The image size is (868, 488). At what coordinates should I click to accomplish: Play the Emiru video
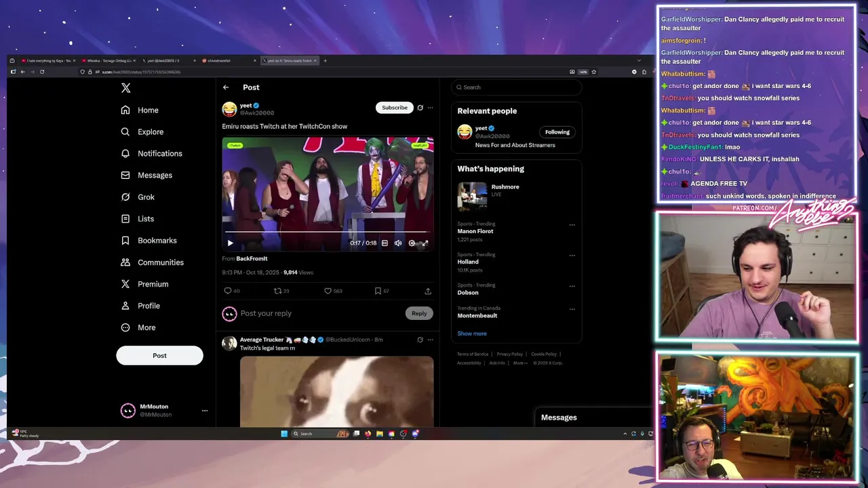pos(231,243)
